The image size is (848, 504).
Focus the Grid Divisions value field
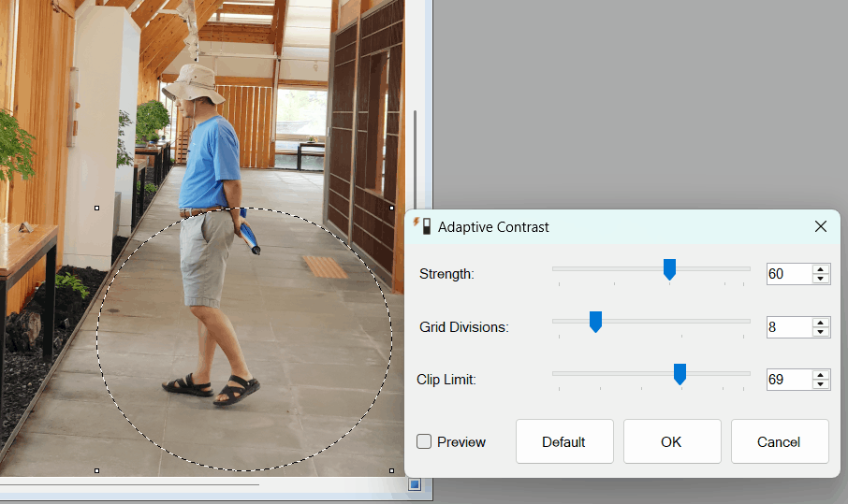789,327
